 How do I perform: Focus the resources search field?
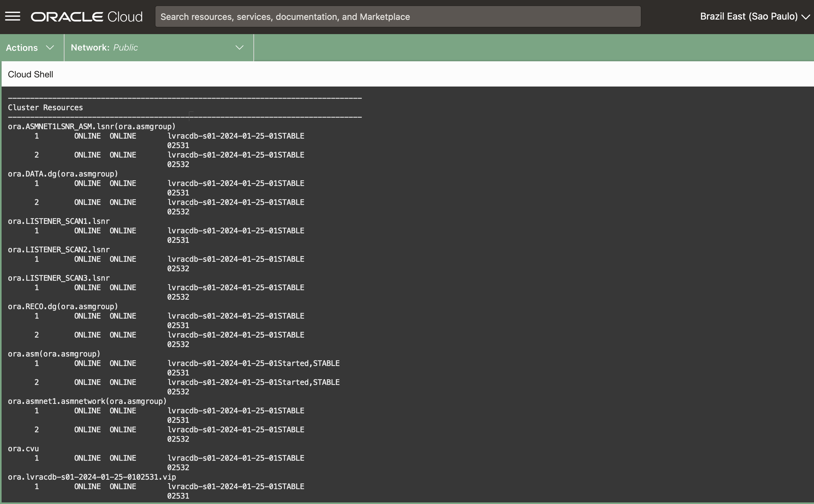coord(398,17)
